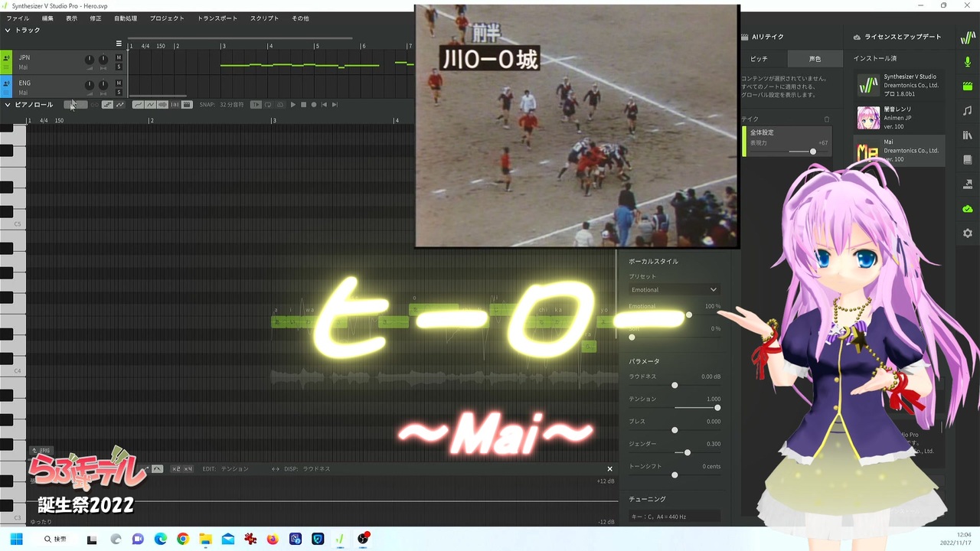Open the voice panel microphone icon
The width and height of the screenshot is (980, 551).
click(968, 61)
